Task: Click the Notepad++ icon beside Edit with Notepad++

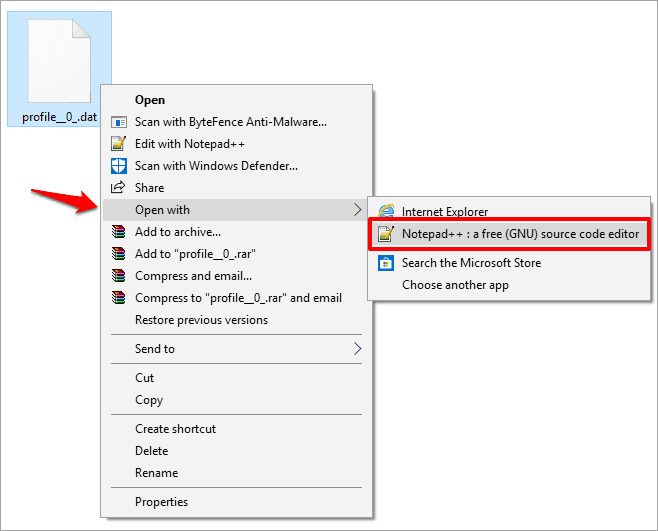Action: [x=119, y=144]
